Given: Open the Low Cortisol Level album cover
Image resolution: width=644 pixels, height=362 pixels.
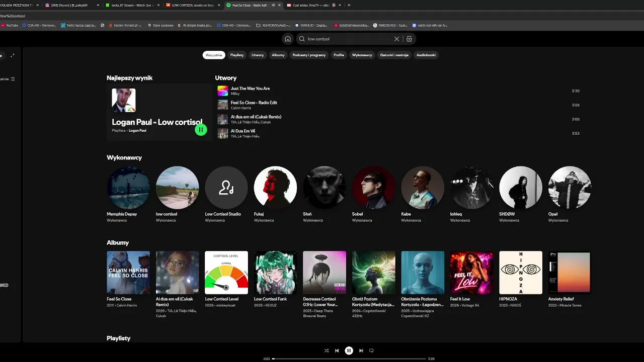Looking at the screenshot, I should click(226, 273).
